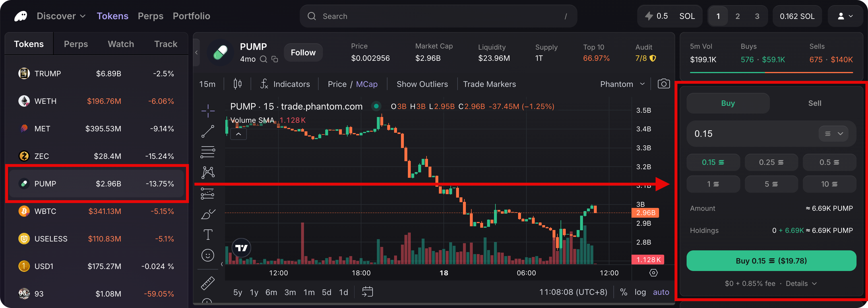Enable Show Outliers on the chart

click(422, 84)
